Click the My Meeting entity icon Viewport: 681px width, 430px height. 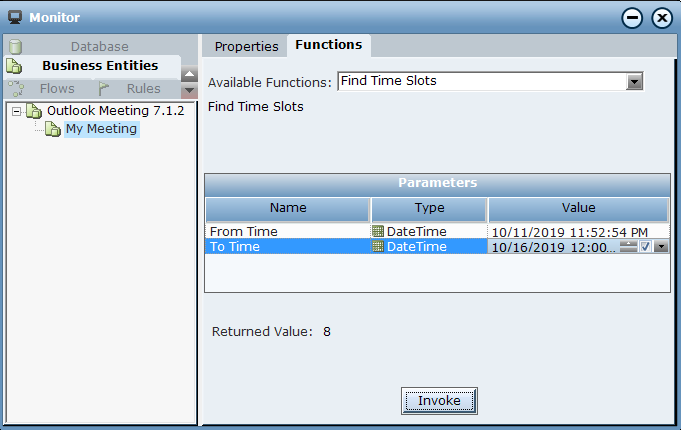(53, 129)
